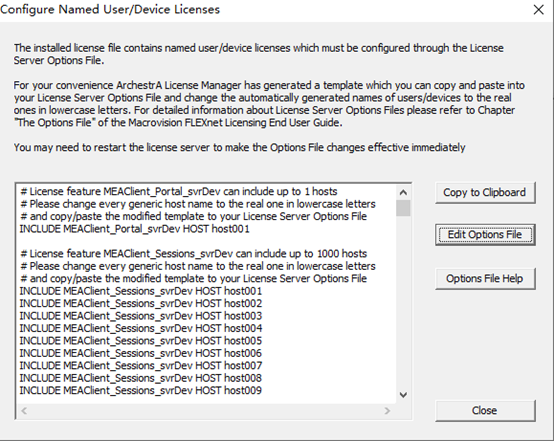Click the vertical scrollbar thumb
The width and height of the screenshot is (554, 441).
pos(403,208)
